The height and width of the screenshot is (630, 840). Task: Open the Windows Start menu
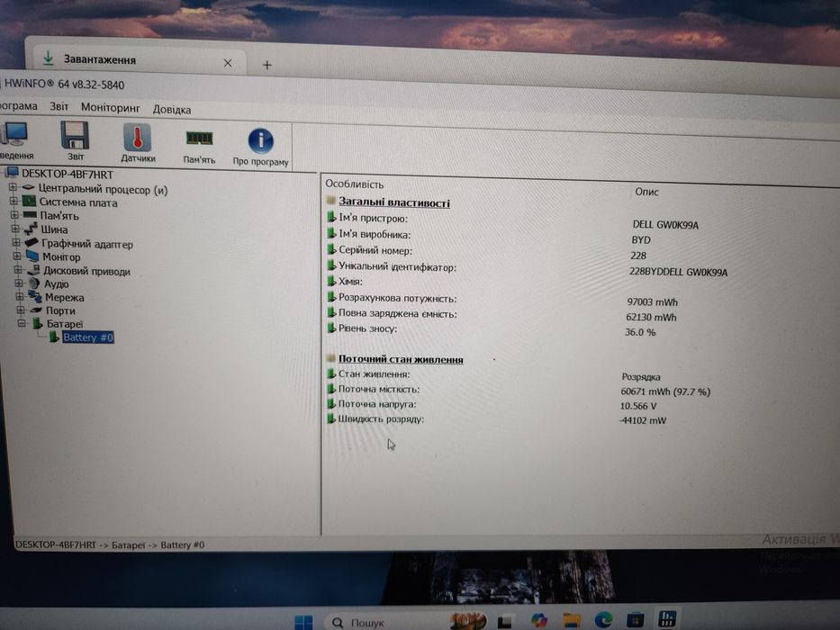303,621
